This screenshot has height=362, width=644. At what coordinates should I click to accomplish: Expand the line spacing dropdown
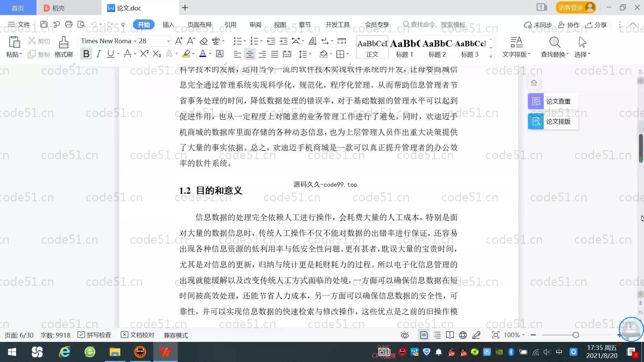point(311,54)
